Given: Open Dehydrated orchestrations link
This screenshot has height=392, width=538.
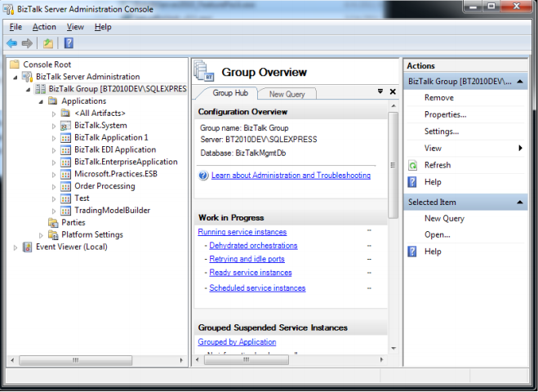Looking at the screenshot, I should [x=254, y=246].
